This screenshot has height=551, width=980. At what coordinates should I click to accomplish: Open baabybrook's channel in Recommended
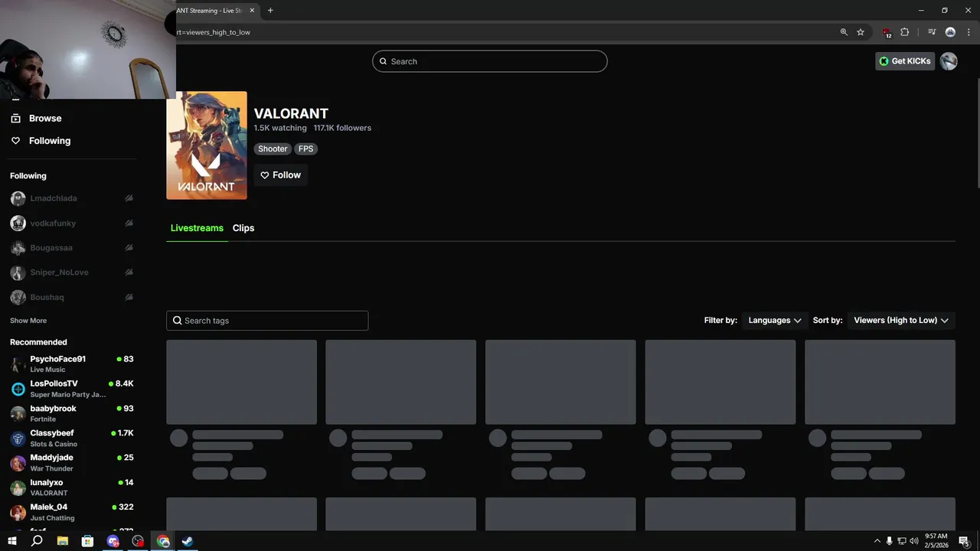71,413
